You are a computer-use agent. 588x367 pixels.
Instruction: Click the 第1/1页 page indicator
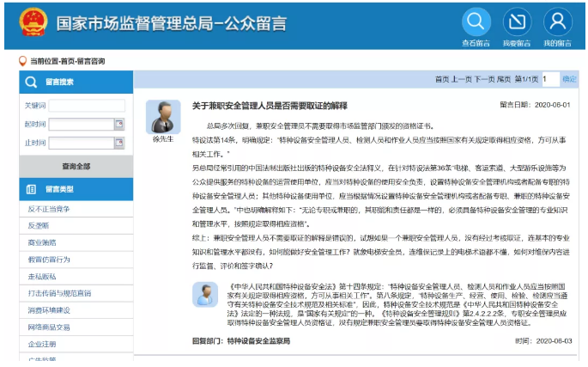(x=526, y=79)
